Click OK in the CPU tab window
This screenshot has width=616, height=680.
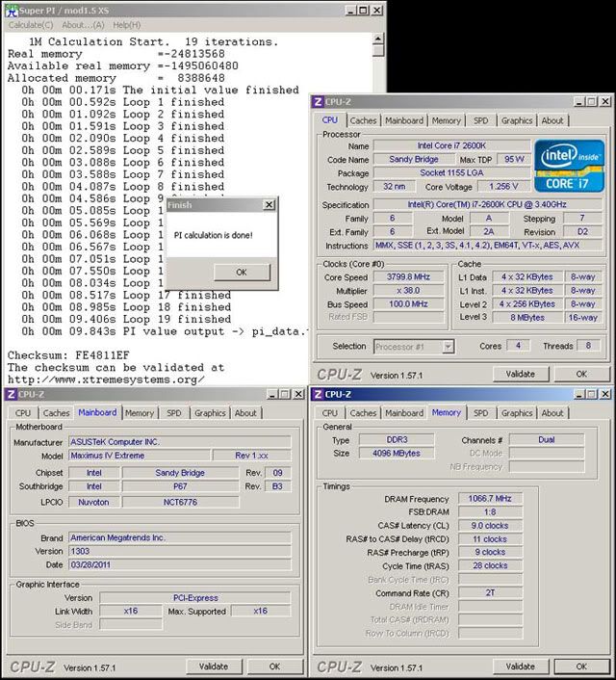581,374
